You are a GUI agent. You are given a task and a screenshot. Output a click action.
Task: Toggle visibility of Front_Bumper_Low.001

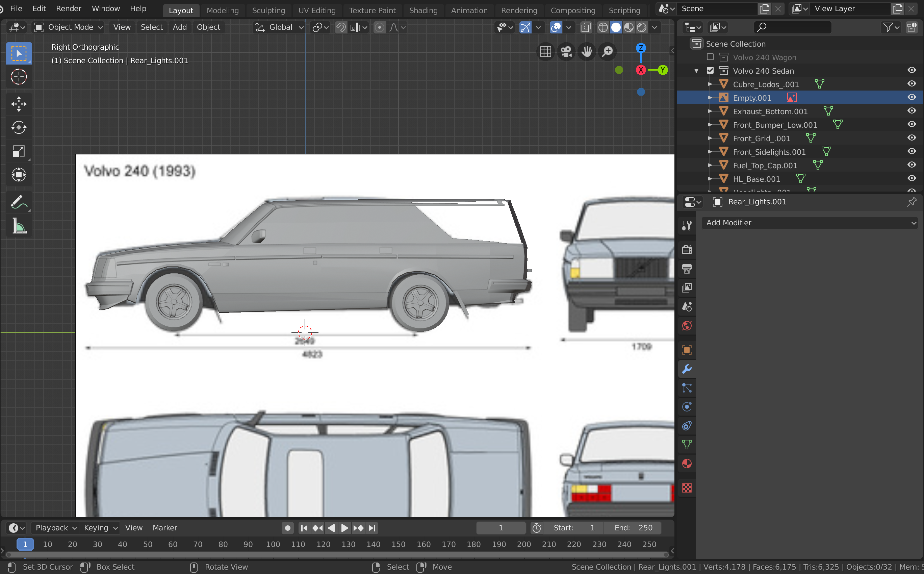click(x=912, y=125)
